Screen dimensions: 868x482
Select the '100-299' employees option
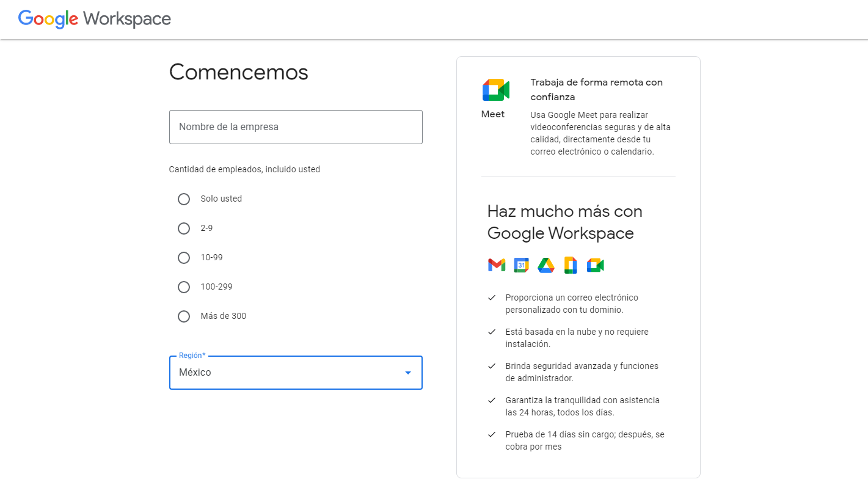tap(184, 287)
